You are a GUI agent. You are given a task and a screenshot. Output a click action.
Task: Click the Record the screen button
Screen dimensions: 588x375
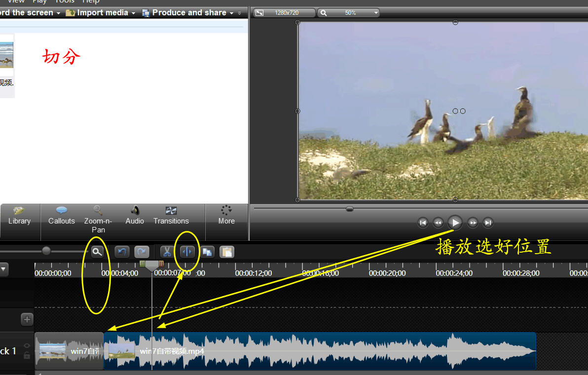(26, 13)
